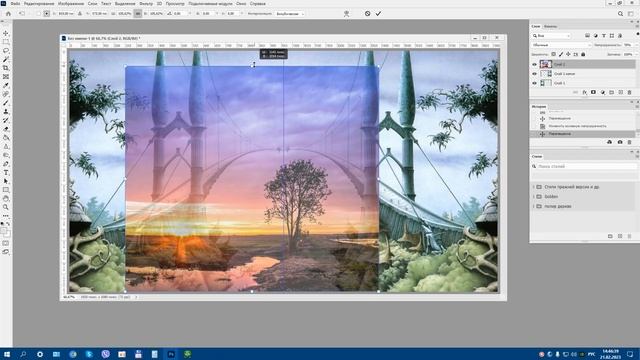This screenshot has height=360, width=640.
Task: Open the Изображение menu
Action: click(71, 4)
